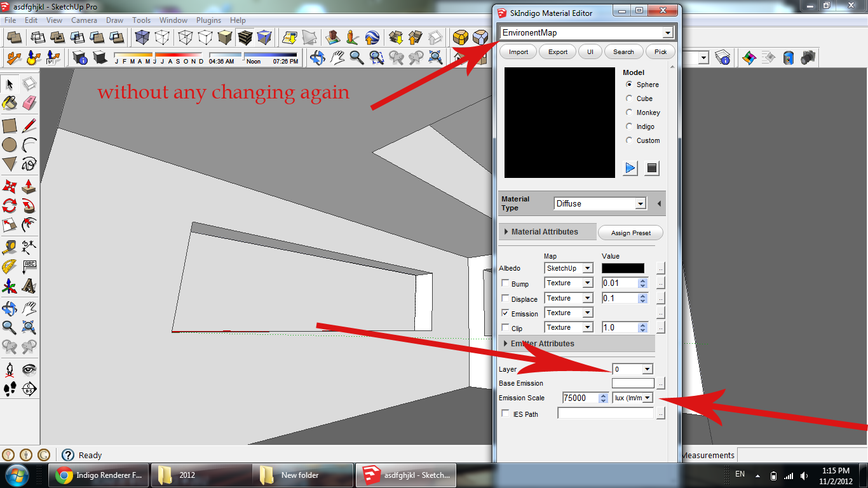
Task: Choose the Tape Measure tool
Action: [10, 247]
